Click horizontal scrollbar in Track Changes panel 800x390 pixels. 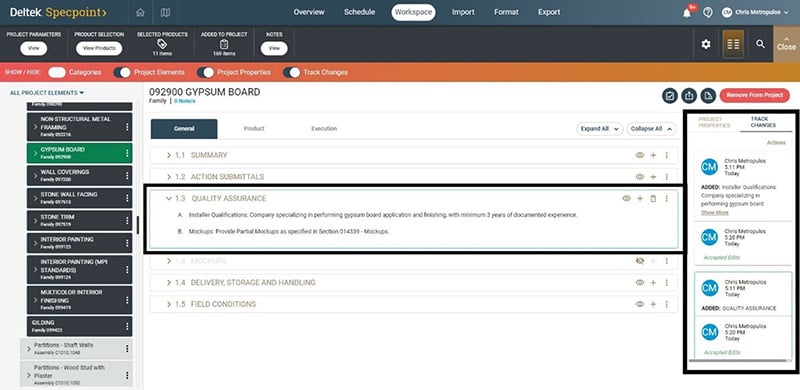pyautogui.click(x=737, y=360)
